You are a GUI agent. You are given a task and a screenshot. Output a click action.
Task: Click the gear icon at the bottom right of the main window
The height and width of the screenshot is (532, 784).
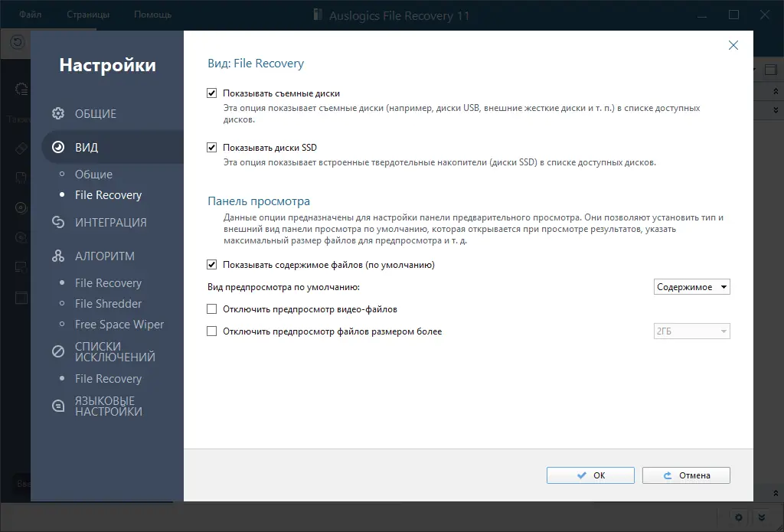739,517
